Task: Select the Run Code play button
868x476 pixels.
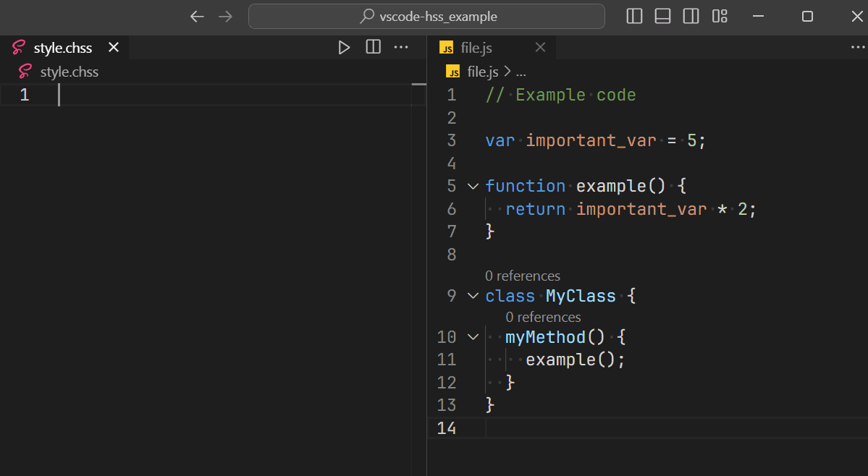Action: tap(344, 47)
